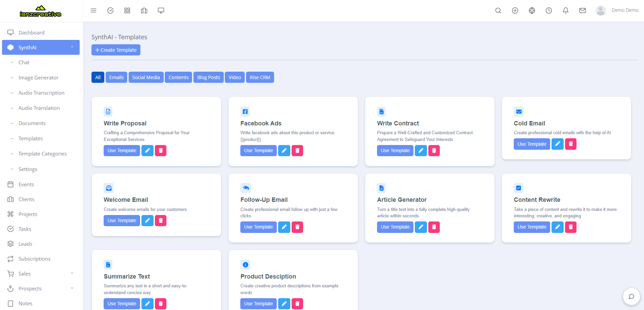Open the messages envelope icon
Screen dimensions: 644x310
click(x=582, y=10)
